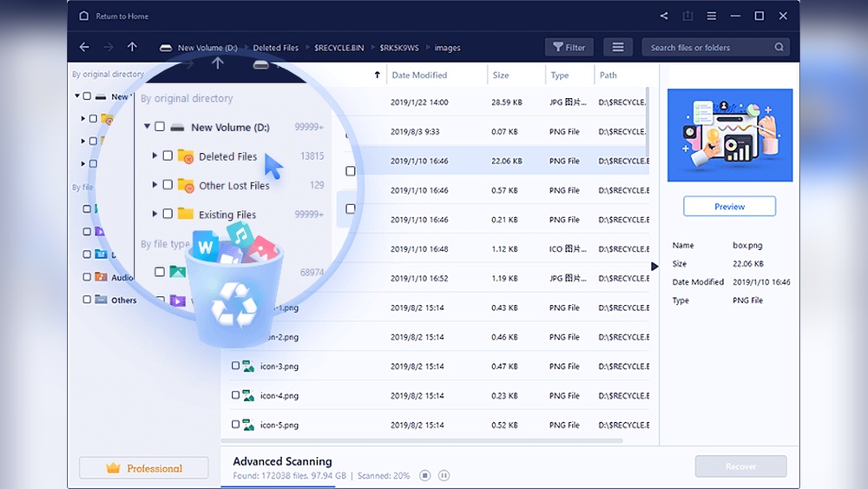Click the Professional upgrade button
Viewport: 868px width, 489px height.
(x=144, y=468)
